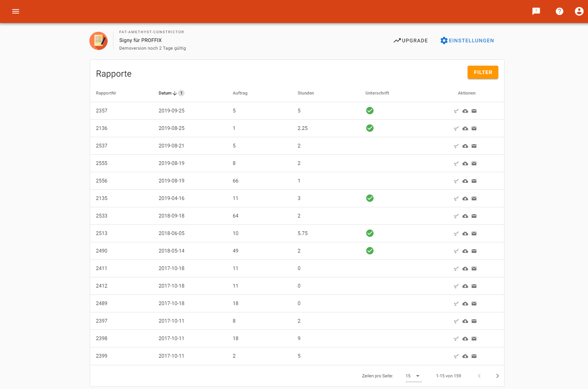The image size is (588, 389).
Task: Click the green signature checkmark for report 2357
Action: click(370, 111)
